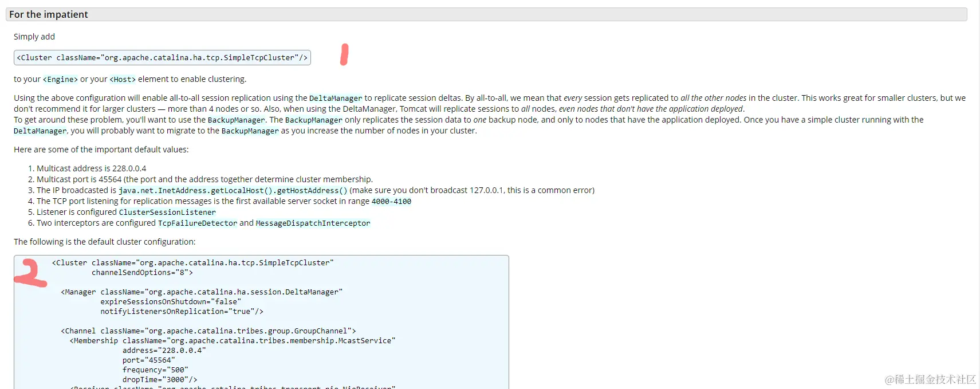The height and width of the screenshot is (389, 980).
Task: Click the port range 4000-4100
Action: click(x=391, y=202)
